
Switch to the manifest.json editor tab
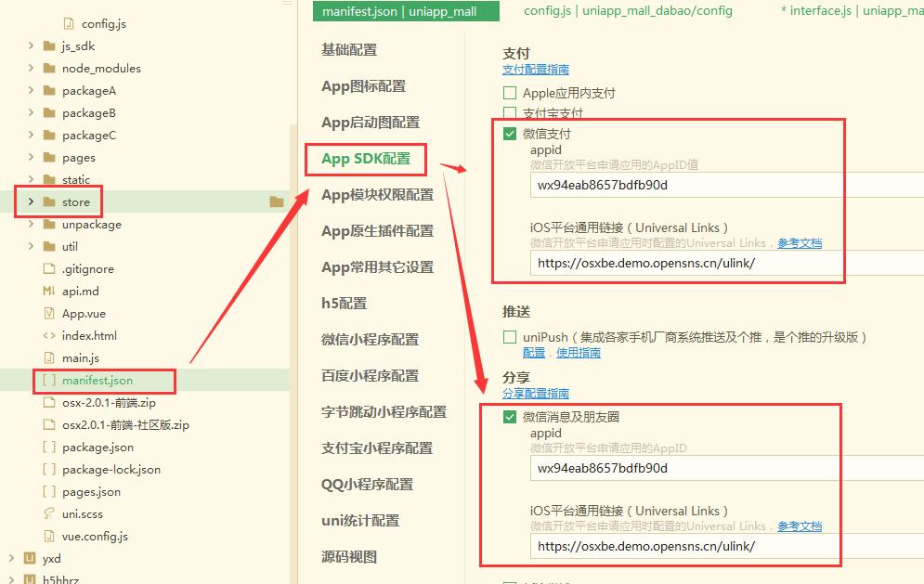[406, 11]
